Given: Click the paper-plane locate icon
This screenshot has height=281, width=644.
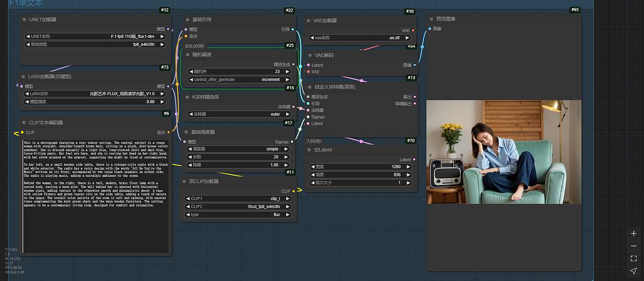Looking at the screenshot, I should [633, 271].
